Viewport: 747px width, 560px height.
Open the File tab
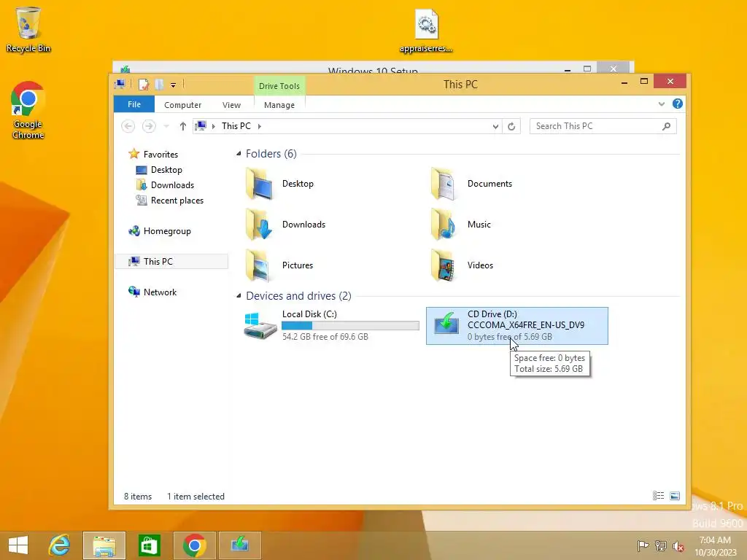(x=134, y=104)
